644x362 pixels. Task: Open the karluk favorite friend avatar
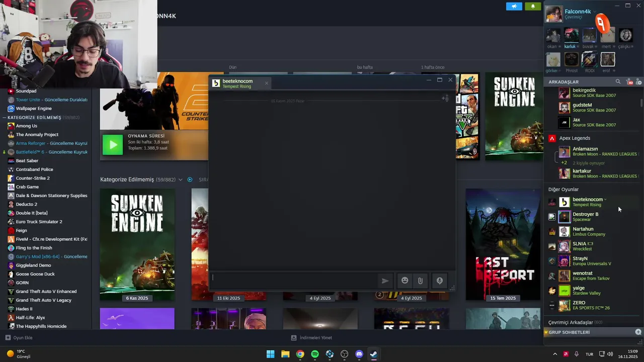pos(571,35)
